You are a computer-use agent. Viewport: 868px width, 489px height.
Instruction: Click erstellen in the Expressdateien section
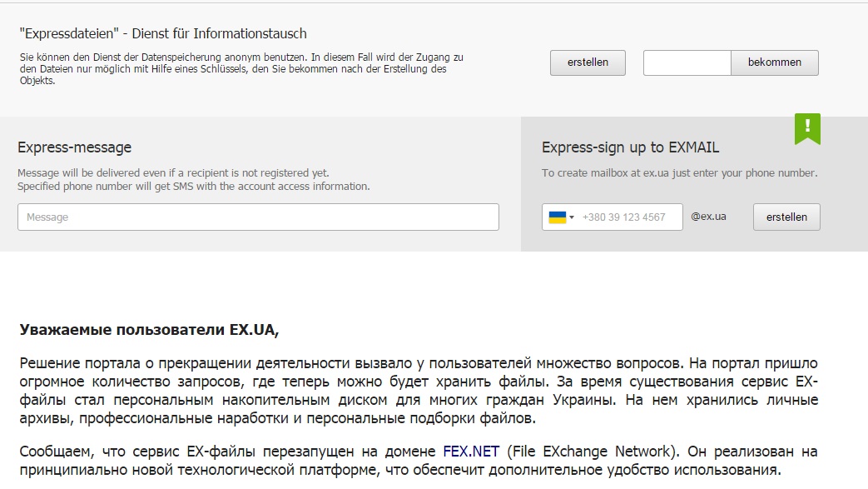(588, 62)
